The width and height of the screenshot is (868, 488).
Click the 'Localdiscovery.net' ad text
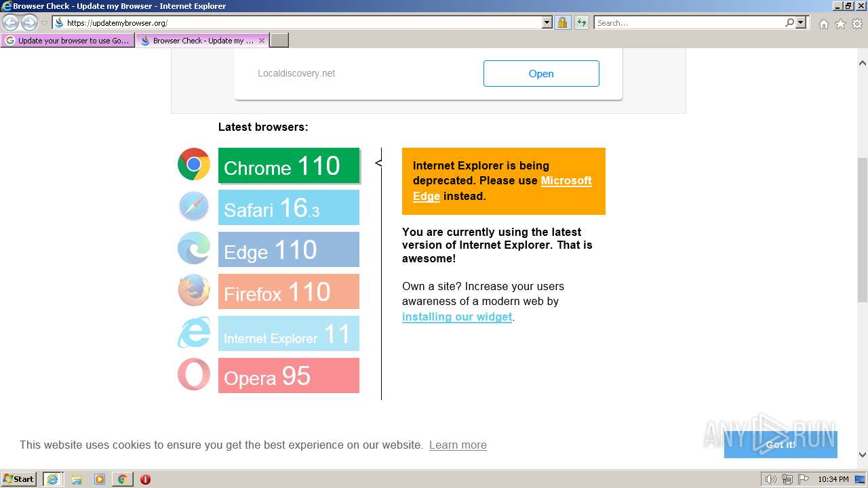pos(296,73)
